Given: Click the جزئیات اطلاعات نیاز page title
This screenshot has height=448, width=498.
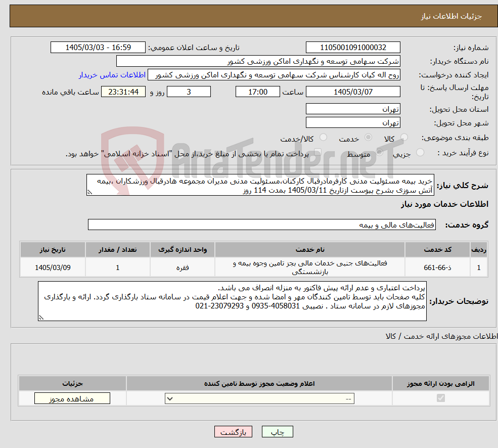Looking at the screenshot, I should (451, 16).
